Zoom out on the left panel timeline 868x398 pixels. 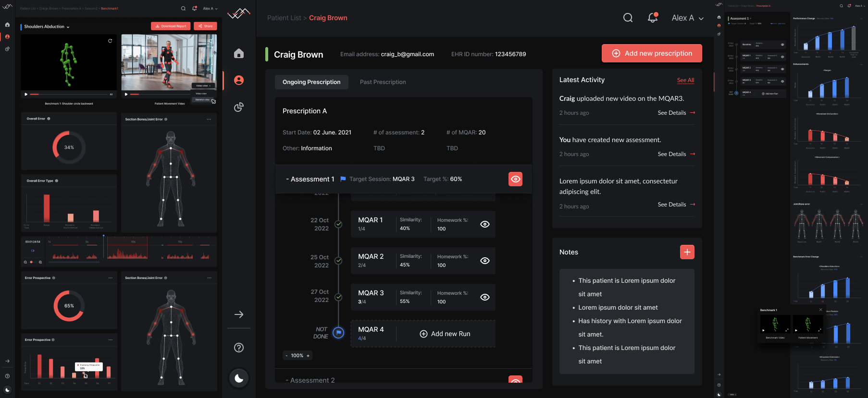click(x=25, y=262)
